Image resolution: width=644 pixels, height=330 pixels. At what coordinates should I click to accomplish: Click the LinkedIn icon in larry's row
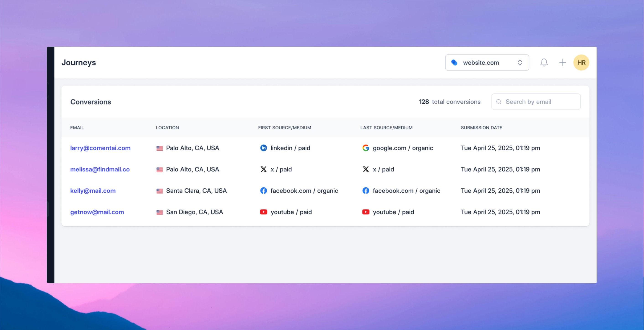tap(263, 148)
